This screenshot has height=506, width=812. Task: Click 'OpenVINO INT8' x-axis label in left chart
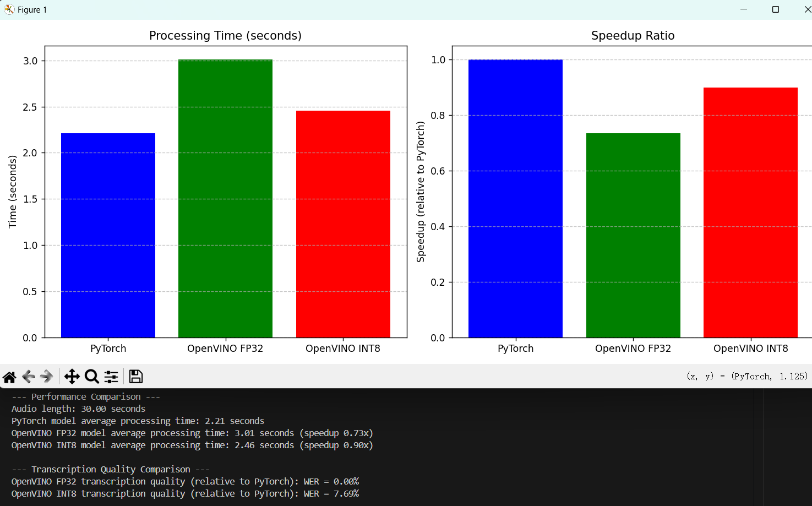(x=343, y=349)
